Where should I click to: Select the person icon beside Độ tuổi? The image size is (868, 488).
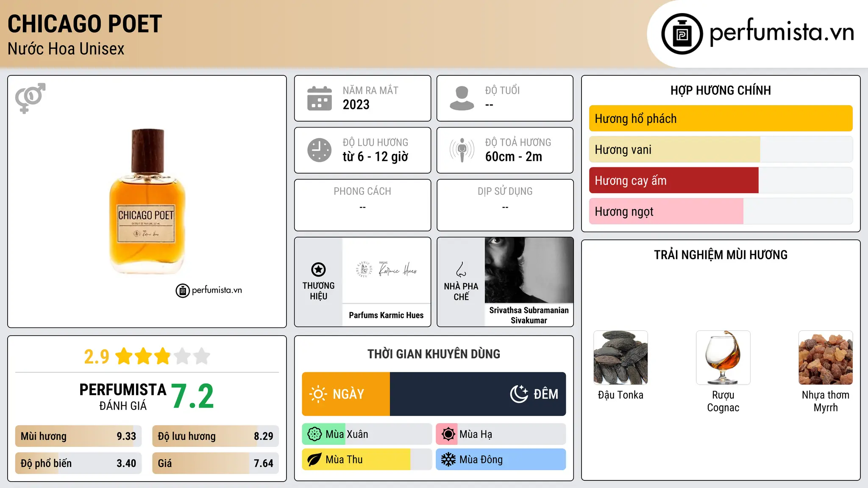pos(462,98)
